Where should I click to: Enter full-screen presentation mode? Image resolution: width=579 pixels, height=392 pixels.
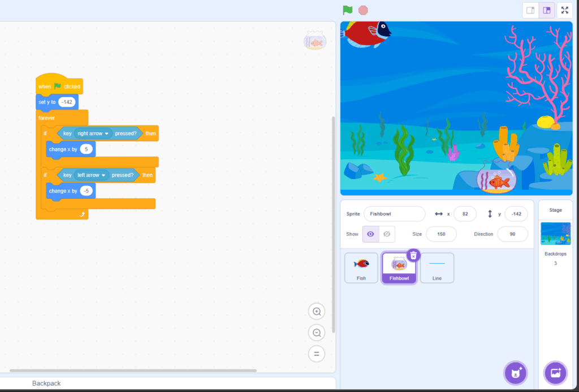point(564,10)
